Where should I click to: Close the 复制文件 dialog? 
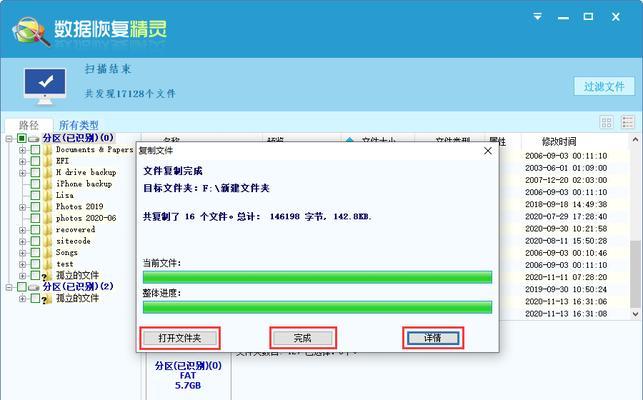[x=488, y=151]
